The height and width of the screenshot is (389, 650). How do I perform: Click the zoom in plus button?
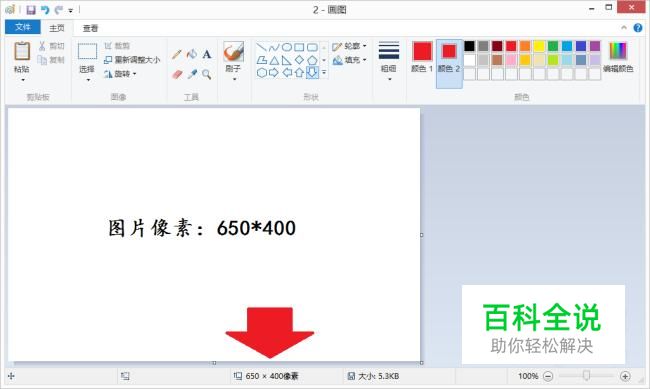(x=625, y=376)
